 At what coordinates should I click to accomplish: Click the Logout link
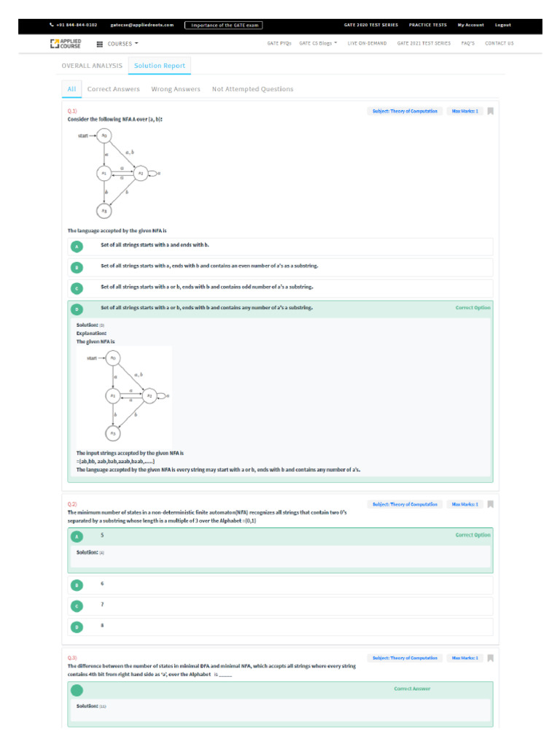point(503,25)
